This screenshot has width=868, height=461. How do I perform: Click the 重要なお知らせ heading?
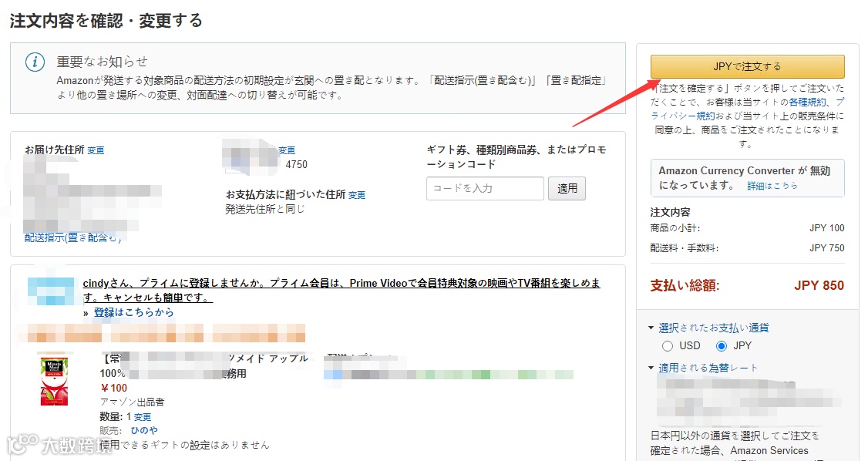(x=102, y=62)
